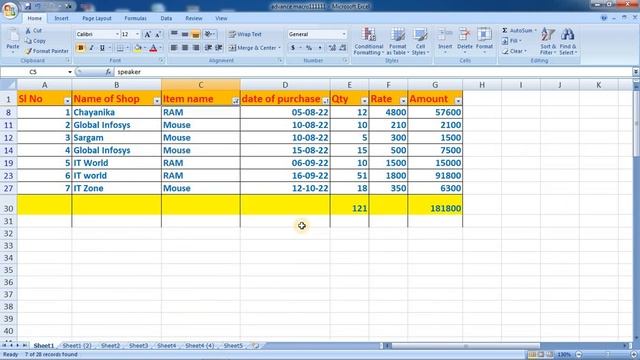
Task: Apply Accounting dollar format
Action: [x=293, y=48]
